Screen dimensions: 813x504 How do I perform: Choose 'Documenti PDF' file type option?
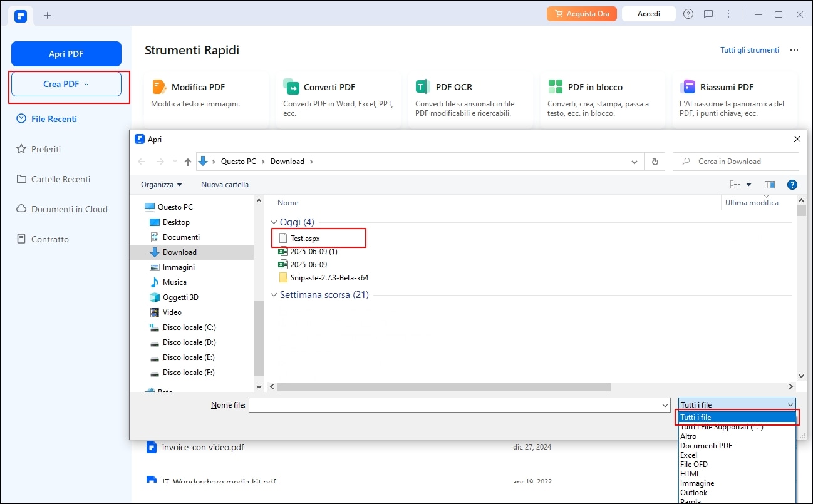[x=737, y=446]
